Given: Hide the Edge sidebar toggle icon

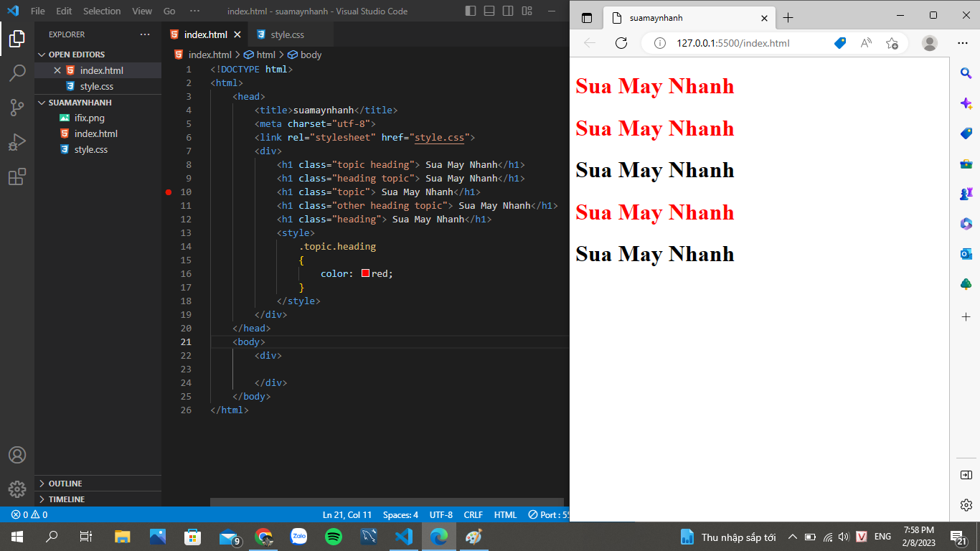Looking at the screenshot, I should [966, 475].
